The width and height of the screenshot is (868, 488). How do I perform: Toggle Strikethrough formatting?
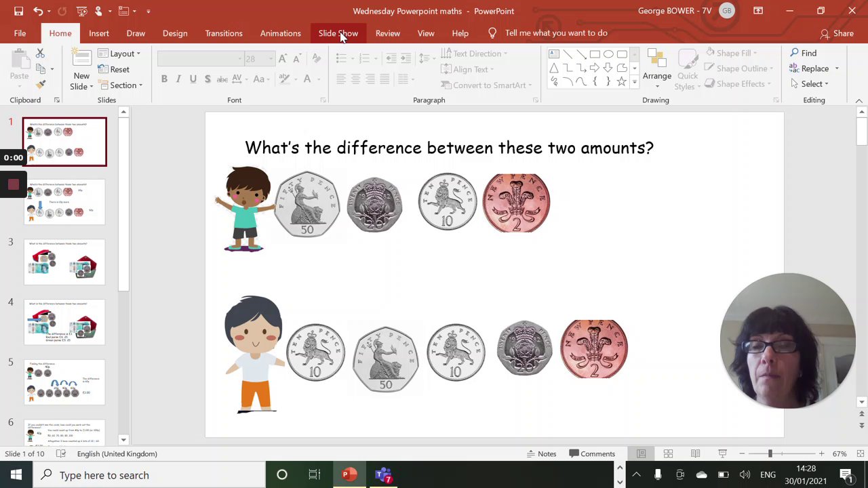pyautogui.click(x=222, y=79)
